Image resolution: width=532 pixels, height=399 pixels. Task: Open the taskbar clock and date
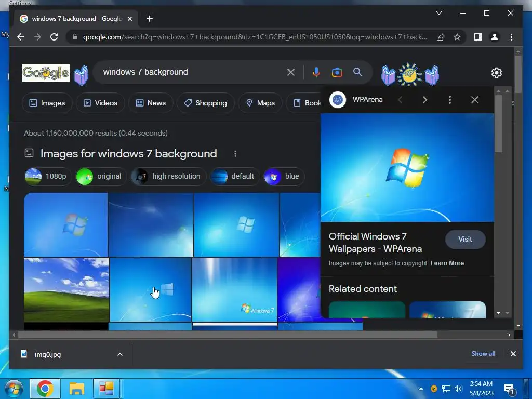(481, 389)
